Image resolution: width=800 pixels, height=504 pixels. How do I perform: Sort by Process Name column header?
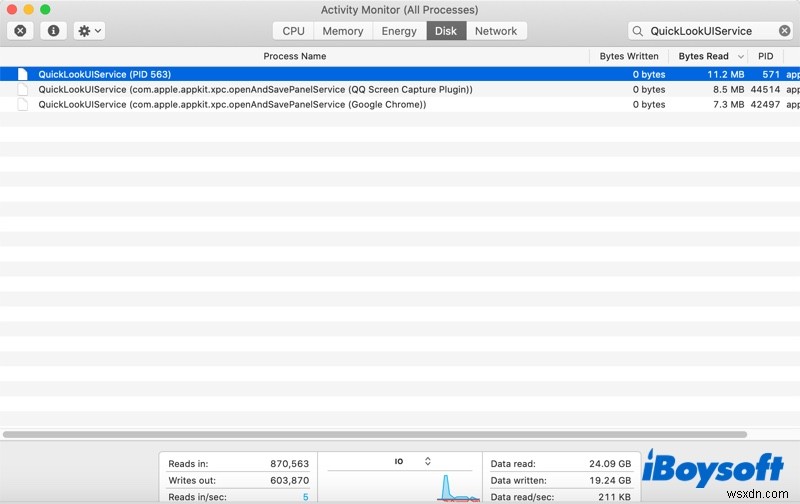(294, 56)
